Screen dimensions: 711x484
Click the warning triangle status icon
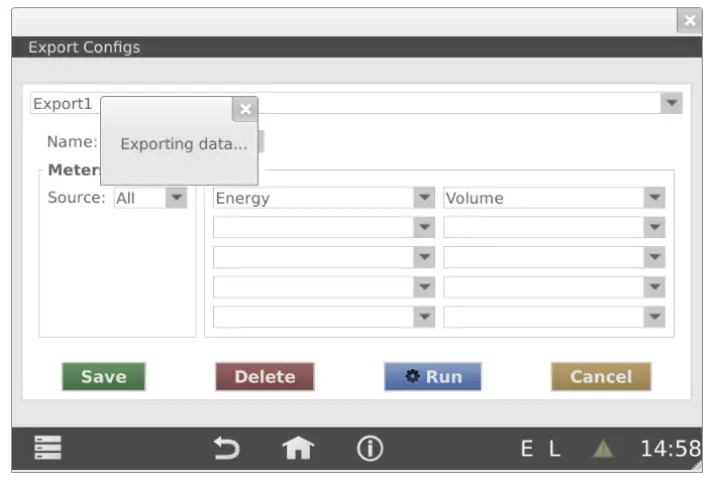pyautogui.click(x=603, y=450)
